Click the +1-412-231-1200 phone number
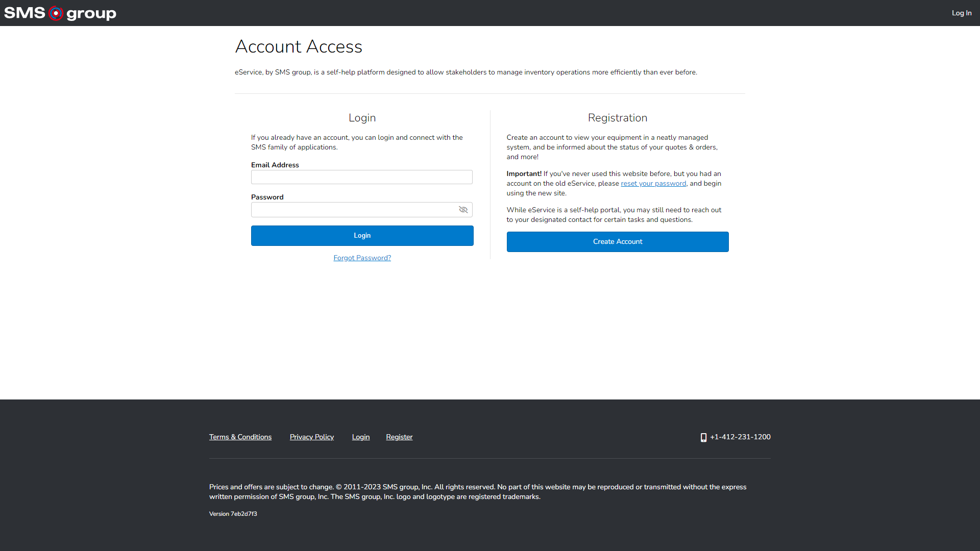The height and width of the screenshot is (551, 980). 740,437
